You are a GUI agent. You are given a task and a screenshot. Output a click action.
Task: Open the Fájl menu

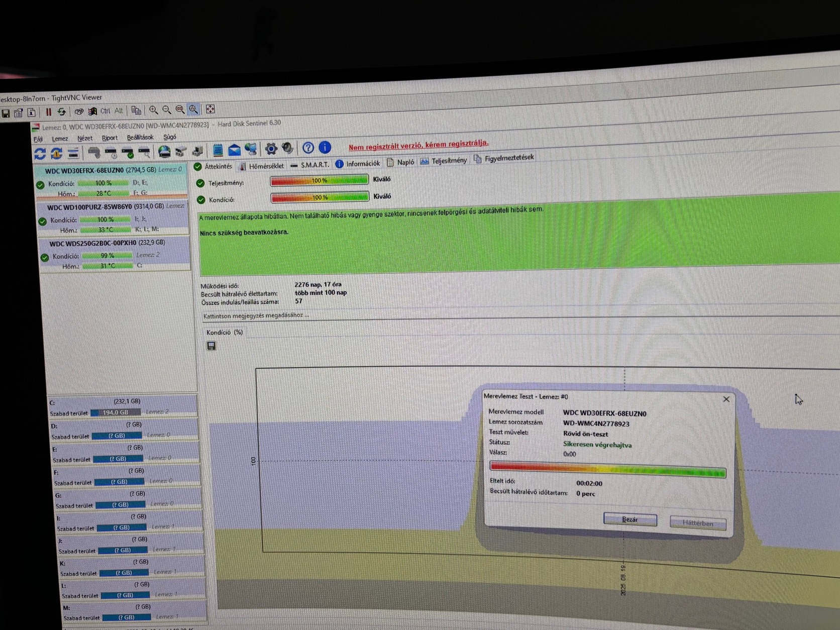38,140
